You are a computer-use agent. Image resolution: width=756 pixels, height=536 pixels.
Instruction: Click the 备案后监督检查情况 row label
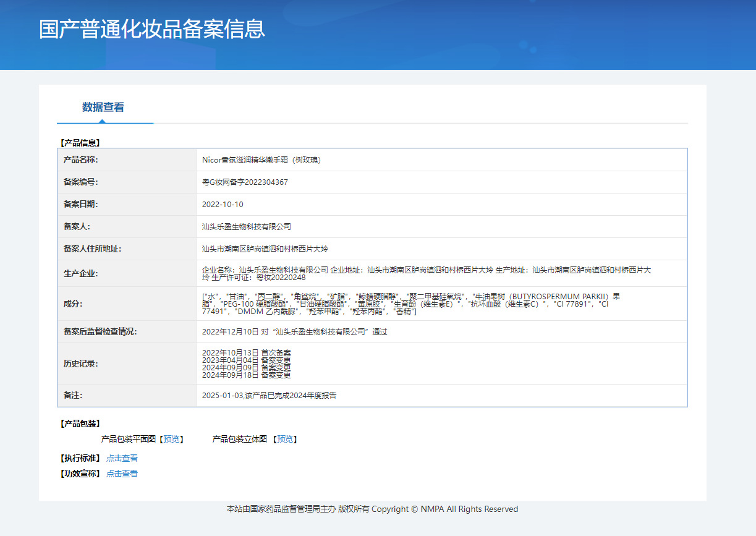point(100,331)
